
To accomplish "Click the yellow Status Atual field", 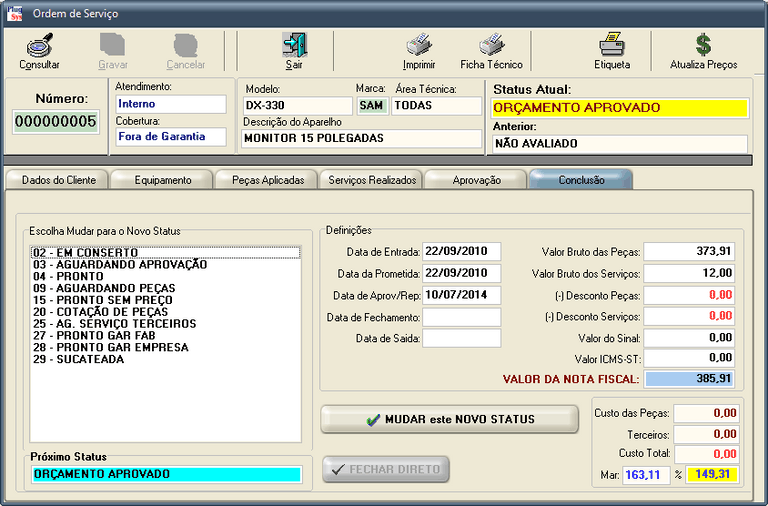I will pyautogui.click(x=620, y=108).
